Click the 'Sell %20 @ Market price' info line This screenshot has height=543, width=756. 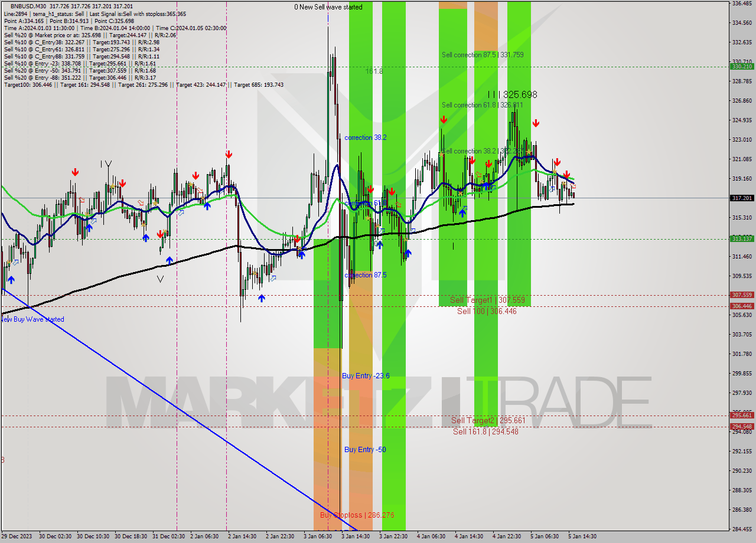tap(91, 35)
